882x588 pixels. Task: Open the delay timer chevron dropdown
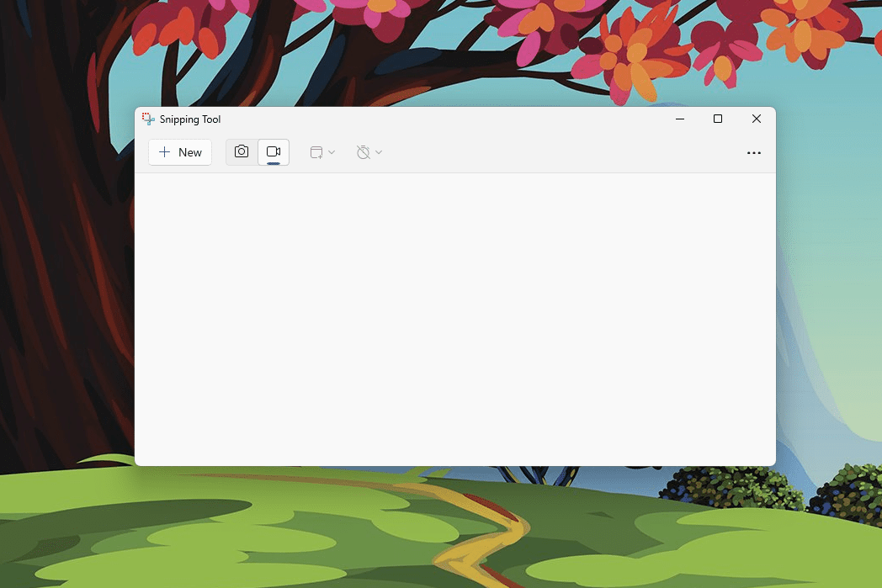coord(379,152)
